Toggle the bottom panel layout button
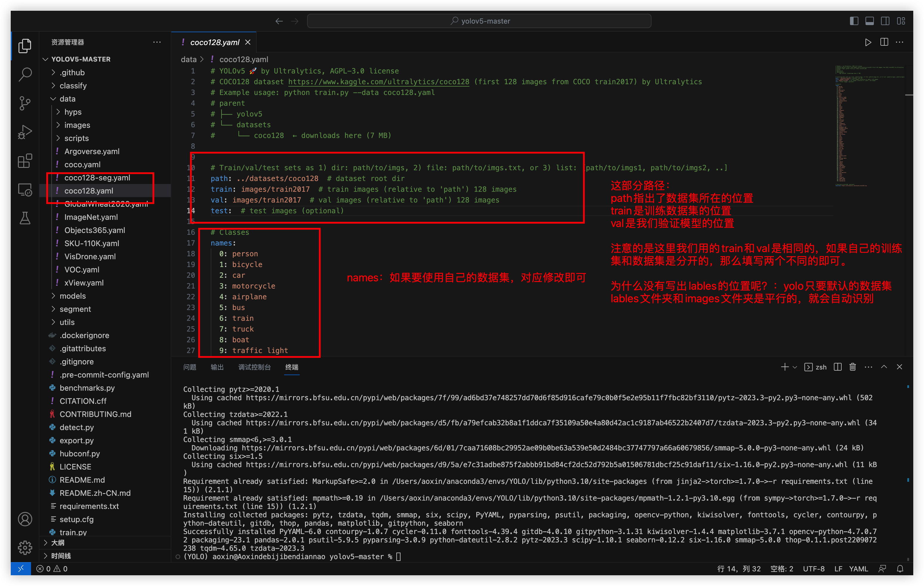This screenshot has width=924, height=586. click(x=869, y=21)
